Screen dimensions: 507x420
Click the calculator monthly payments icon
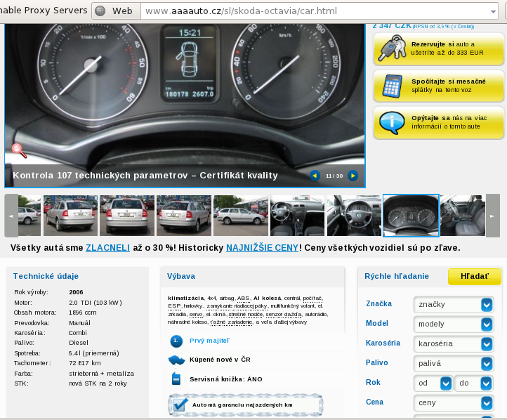[391, 86]
